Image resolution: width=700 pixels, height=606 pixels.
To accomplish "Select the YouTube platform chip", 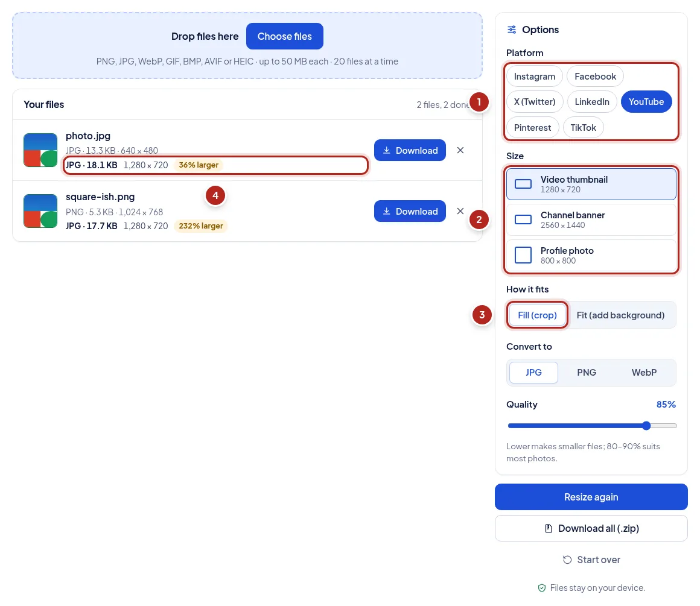I will (x=646, y=102).
